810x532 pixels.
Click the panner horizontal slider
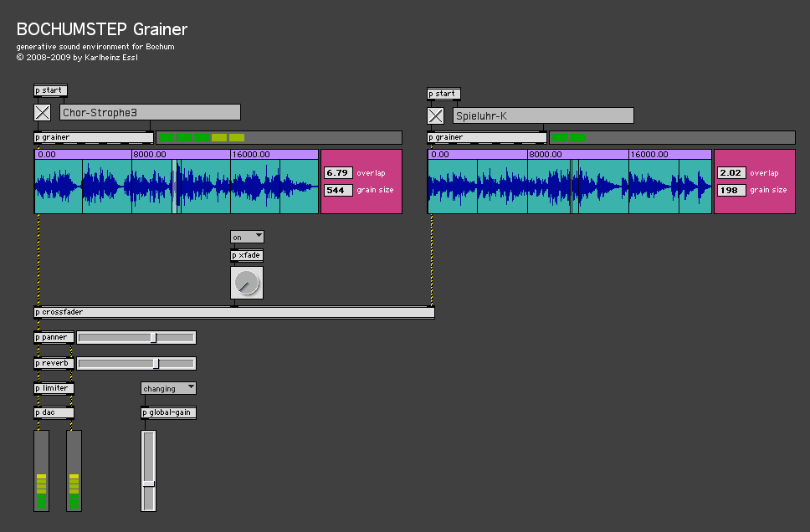pyautogui.click(x=136, y=338)
